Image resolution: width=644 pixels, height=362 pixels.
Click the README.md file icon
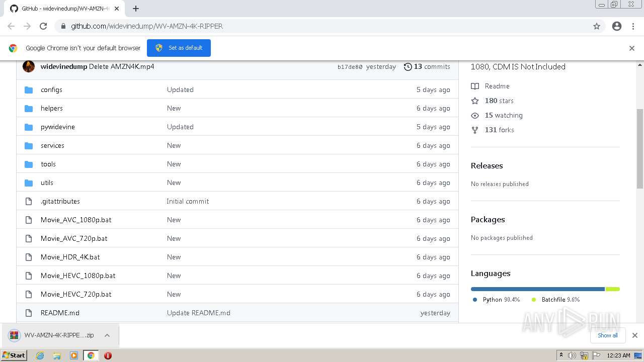(x=29, y=313)
